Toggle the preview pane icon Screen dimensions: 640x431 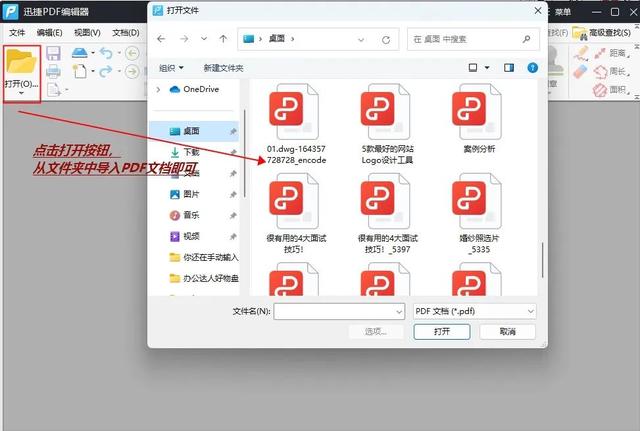tap(509, 68)
